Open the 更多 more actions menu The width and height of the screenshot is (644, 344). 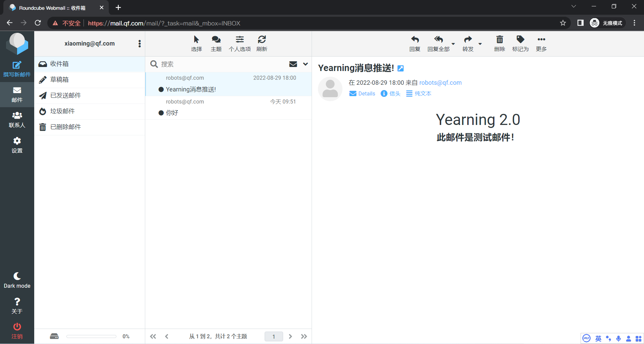pyautogui.click(x=541, y=44)
